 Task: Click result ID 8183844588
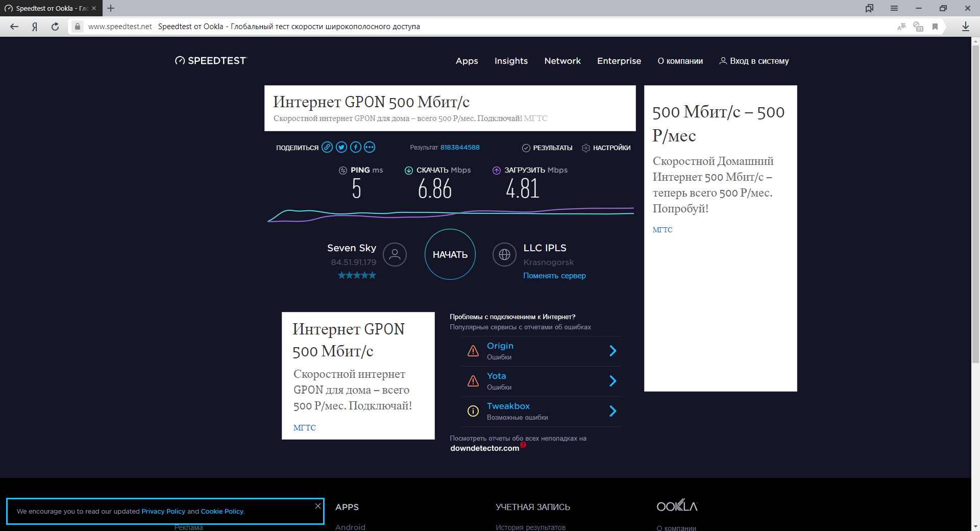460,148
